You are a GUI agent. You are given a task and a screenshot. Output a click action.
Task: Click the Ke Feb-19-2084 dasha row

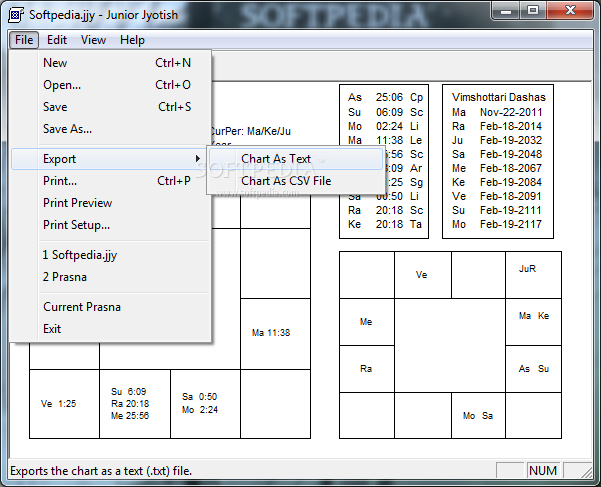coord(497,182)
